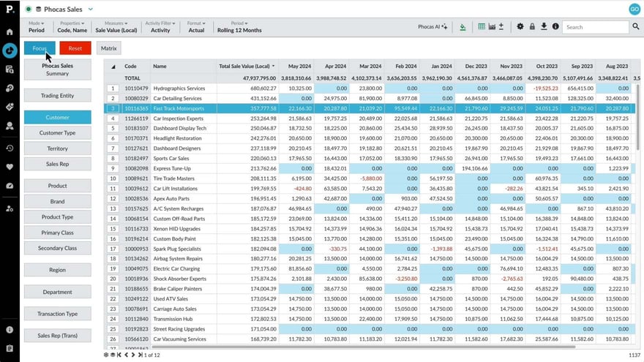Go to the previous page arrow
The image size is (644, 362).
[126, 355]
